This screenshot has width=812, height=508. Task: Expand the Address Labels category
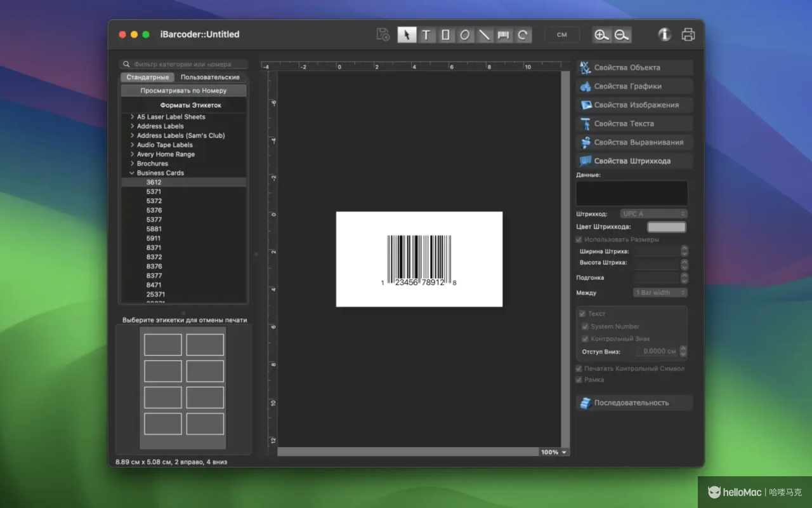[x=132, y=126]
